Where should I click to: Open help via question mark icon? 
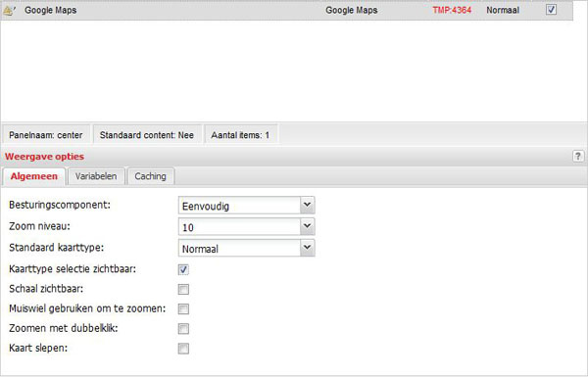point(578,156)
